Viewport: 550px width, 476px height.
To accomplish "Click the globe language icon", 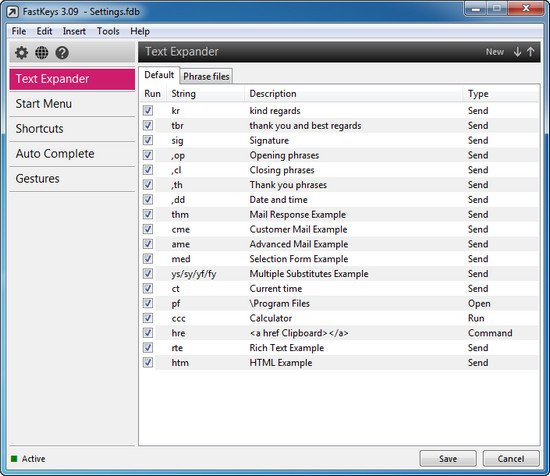I will point(41,53).
